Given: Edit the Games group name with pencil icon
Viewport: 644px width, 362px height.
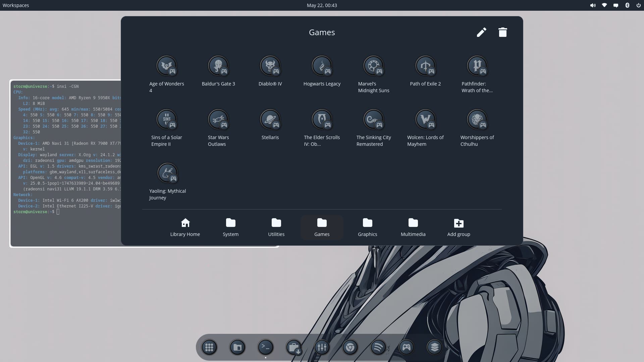Looking at the screenshot, I should [x=482, y=32].
